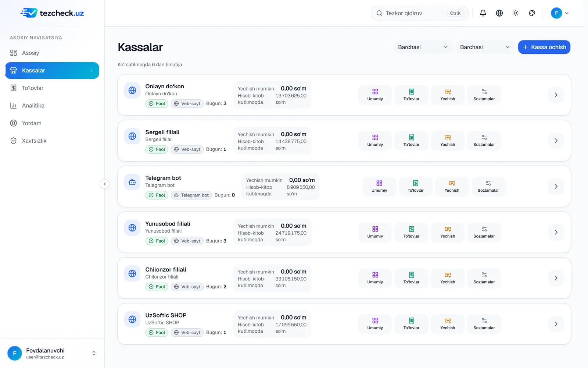
Task: Click the Tezkor qidiruv search field
Action: point(419,13)
